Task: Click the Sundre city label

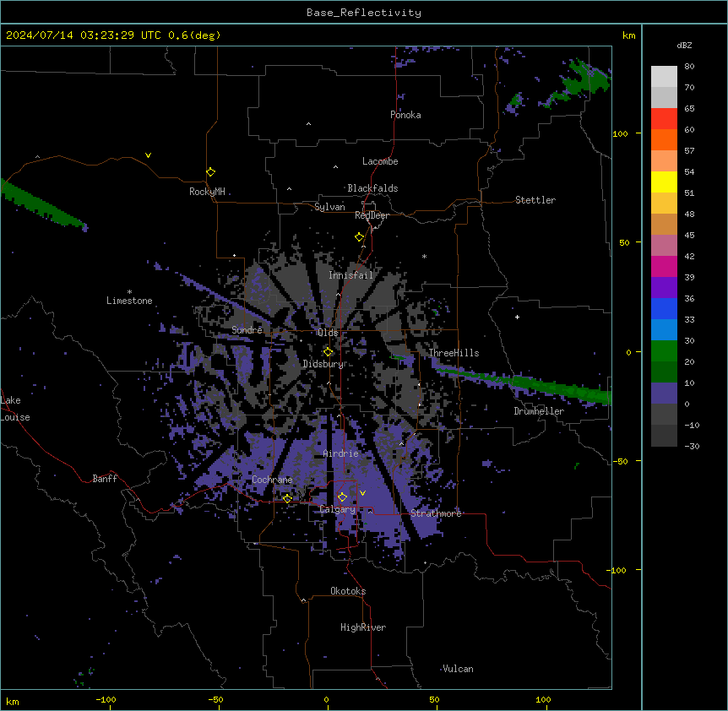Action: pos(247,330)
